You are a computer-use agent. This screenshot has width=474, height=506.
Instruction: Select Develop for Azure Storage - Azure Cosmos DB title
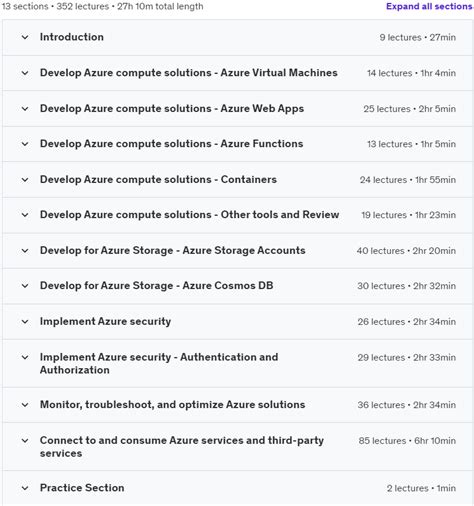click(156, 286)
